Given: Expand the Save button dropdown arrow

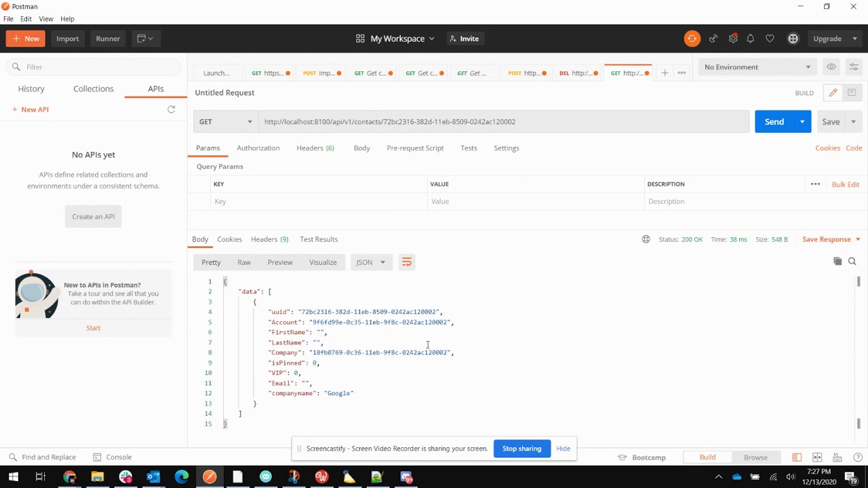Looking at the screenshot, I should coord(853,122).
